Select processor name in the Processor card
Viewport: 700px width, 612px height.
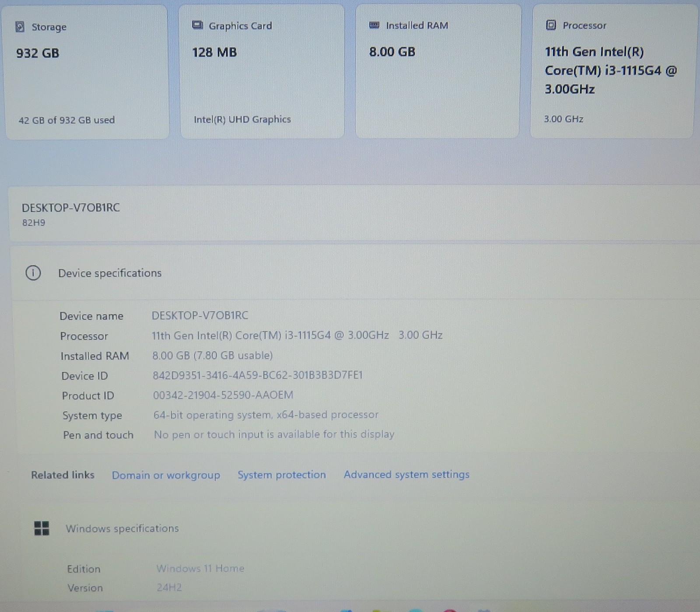pos(611,70)
